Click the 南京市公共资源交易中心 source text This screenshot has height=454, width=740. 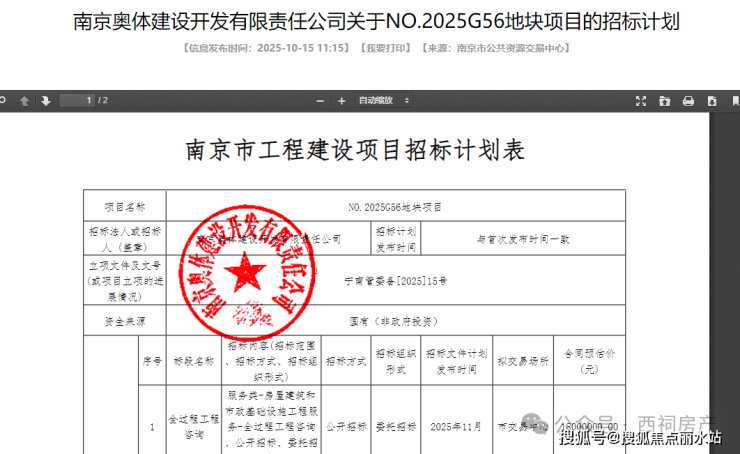pyautogui.click(x=504, y=47)
